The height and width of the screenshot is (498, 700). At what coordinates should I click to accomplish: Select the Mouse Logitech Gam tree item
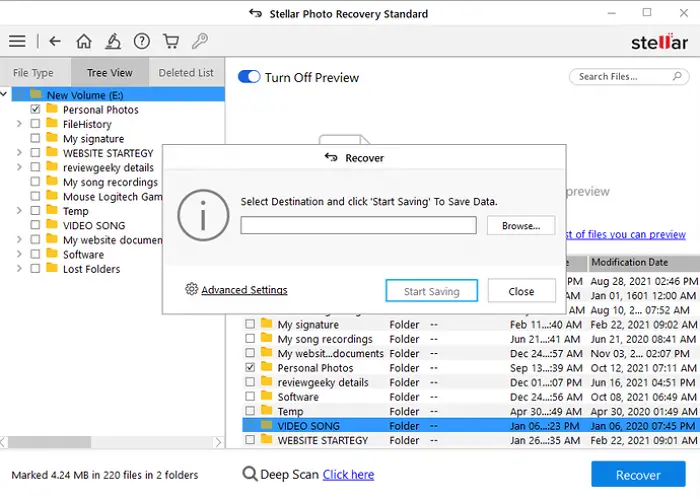tap(112, 196)
